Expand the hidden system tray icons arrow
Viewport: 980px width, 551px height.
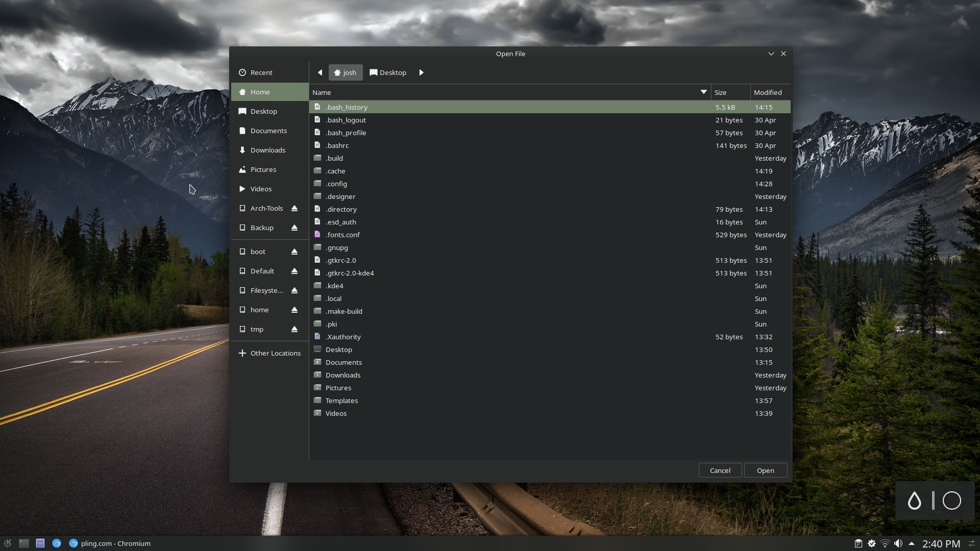pos(912,543)
